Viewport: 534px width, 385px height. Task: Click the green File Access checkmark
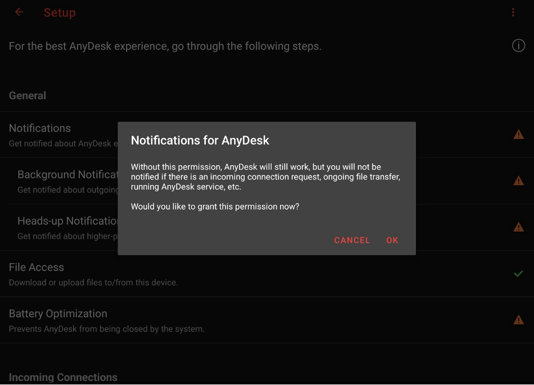pyautogui.click(x=518, y=273)
